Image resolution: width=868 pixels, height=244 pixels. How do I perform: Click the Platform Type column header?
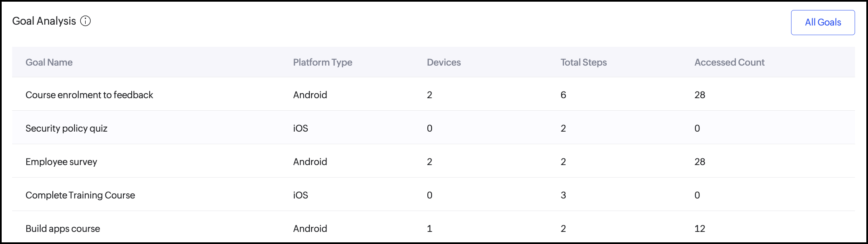pyautogui.click(x=322, y=62)
